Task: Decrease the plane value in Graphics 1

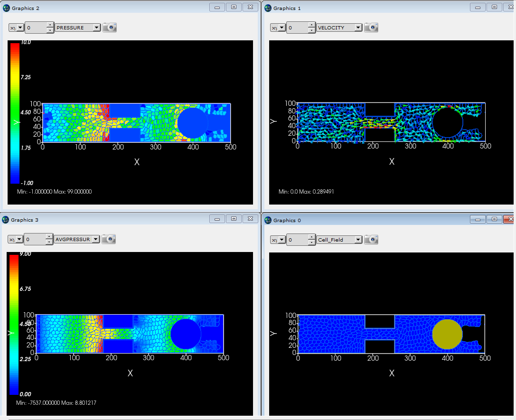Action: coord(311,30)
